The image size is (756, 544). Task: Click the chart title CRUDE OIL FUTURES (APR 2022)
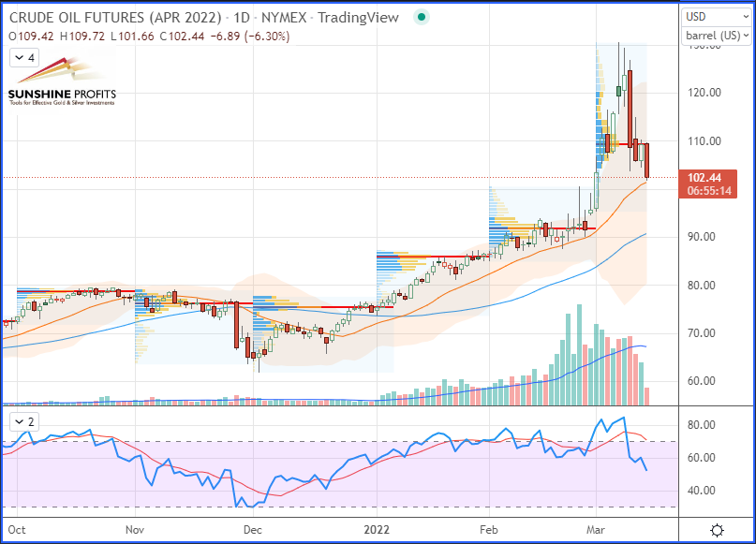tap(115, 18)
